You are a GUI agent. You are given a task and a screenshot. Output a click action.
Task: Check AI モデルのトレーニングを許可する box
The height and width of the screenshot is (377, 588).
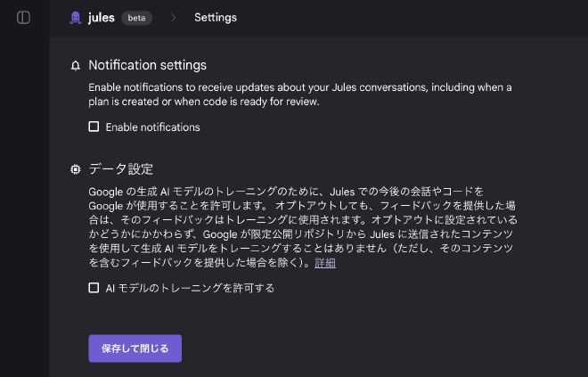click(94, 288)
